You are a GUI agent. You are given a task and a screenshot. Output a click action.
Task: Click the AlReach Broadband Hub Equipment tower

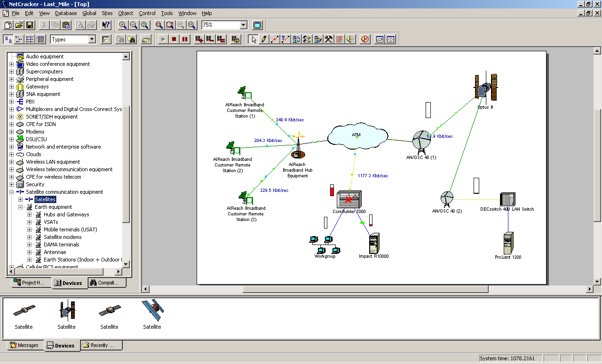tap(297, 146)
